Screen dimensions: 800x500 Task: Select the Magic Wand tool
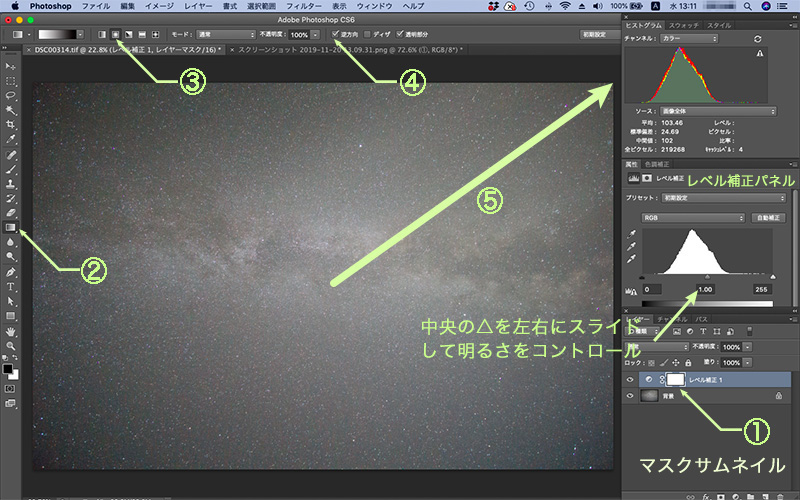pyautogui.click(x=10, y=110)
